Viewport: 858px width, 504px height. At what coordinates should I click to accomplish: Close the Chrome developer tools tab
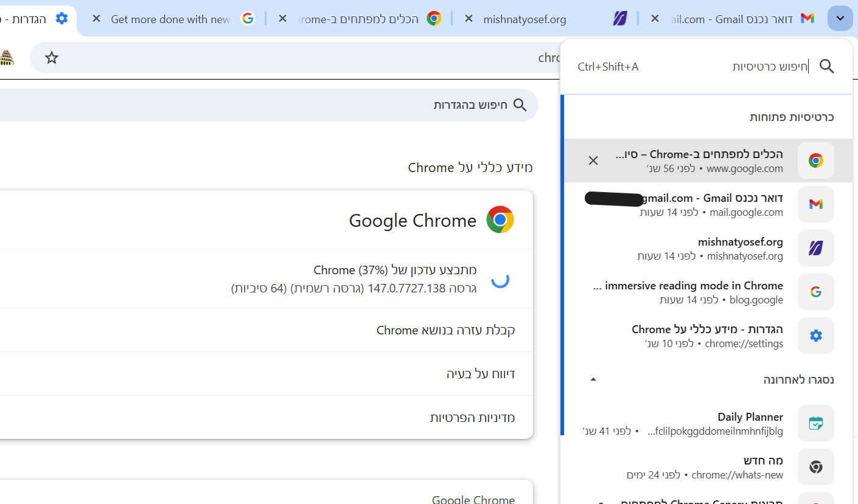282,19
